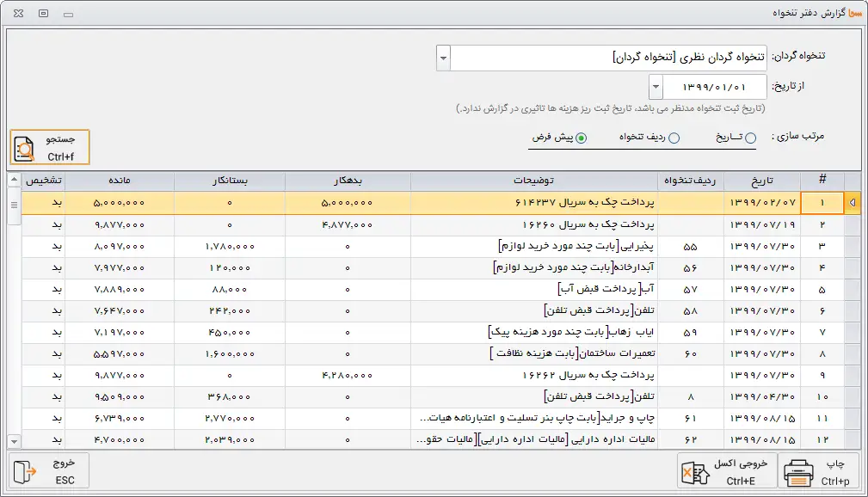Viewport: 868px width, 497px height.
Task: Select the ردیف تنخواه sort radio button
Action: 674,138
